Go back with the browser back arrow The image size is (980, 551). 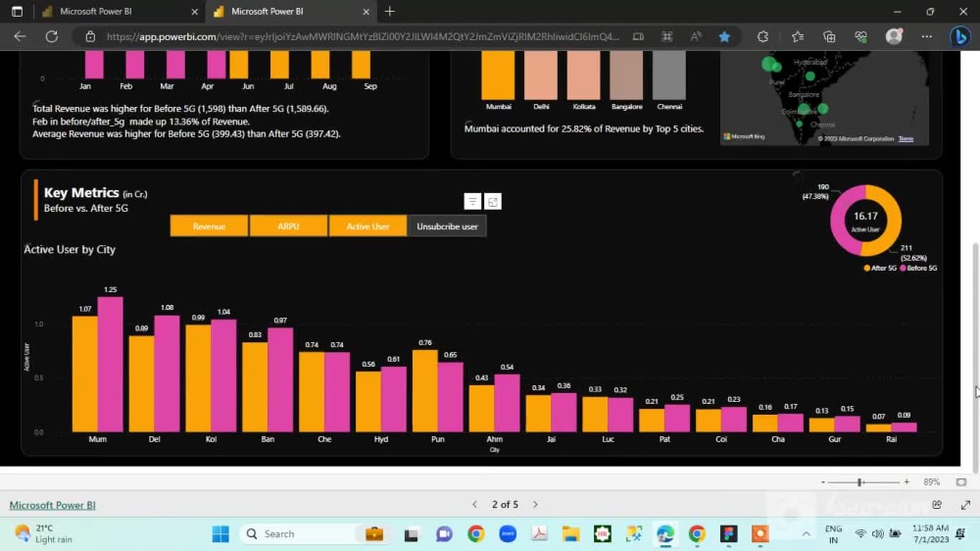coord(20,36)
